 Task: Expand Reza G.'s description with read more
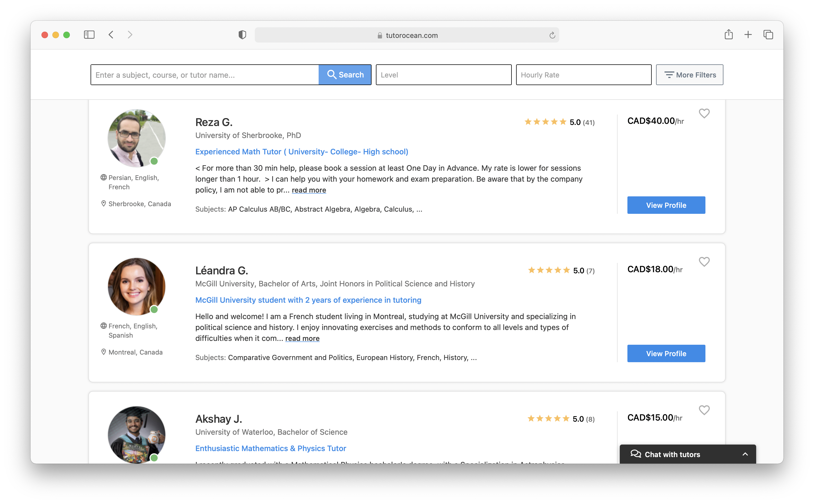(309, 190)
